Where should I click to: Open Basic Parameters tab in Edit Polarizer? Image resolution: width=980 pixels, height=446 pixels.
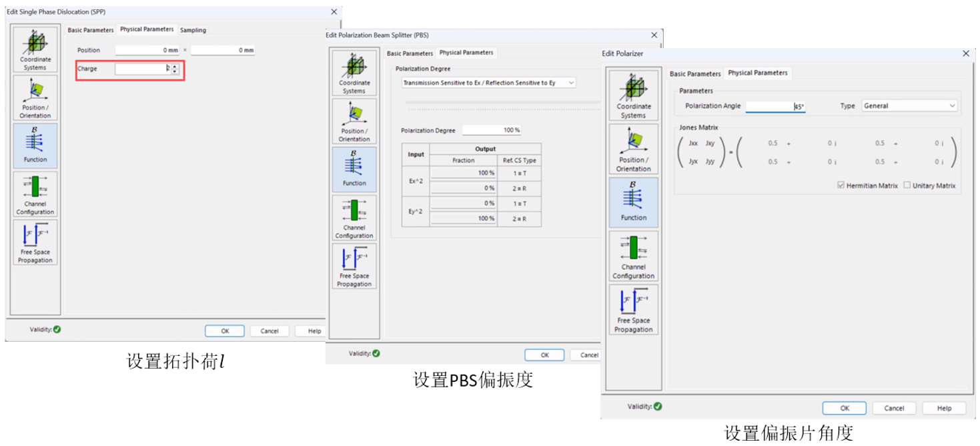[695, 73]
